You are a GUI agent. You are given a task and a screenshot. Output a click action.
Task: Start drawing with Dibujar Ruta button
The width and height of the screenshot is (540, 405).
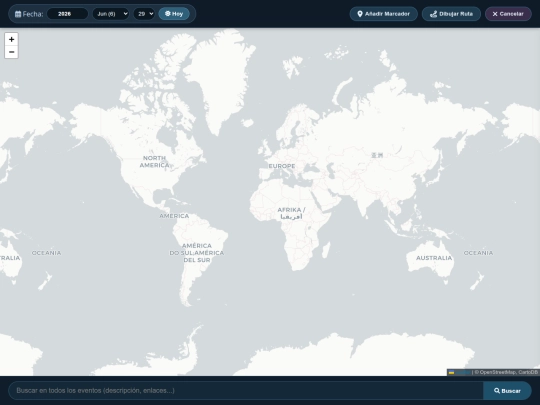tap(451, 14)
